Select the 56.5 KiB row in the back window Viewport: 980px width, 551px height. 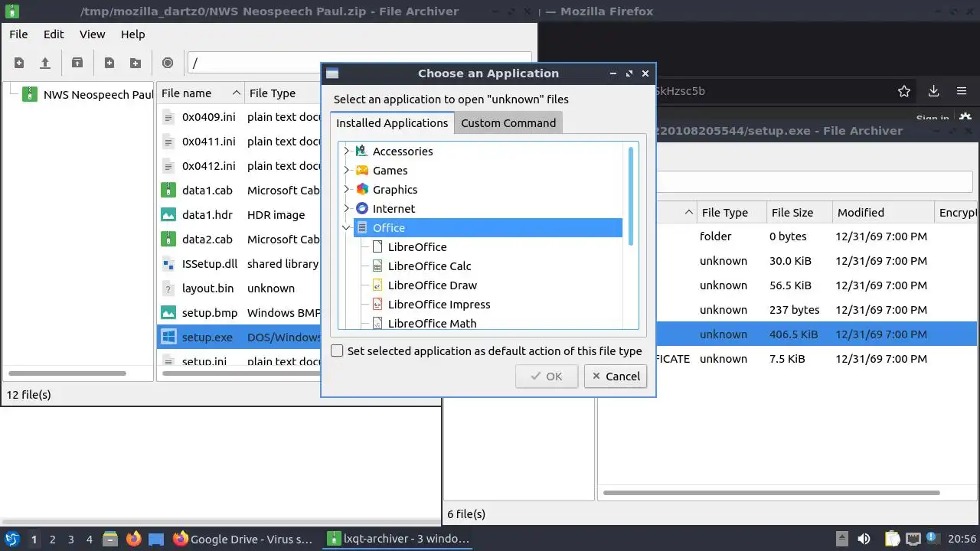(816, 285)
